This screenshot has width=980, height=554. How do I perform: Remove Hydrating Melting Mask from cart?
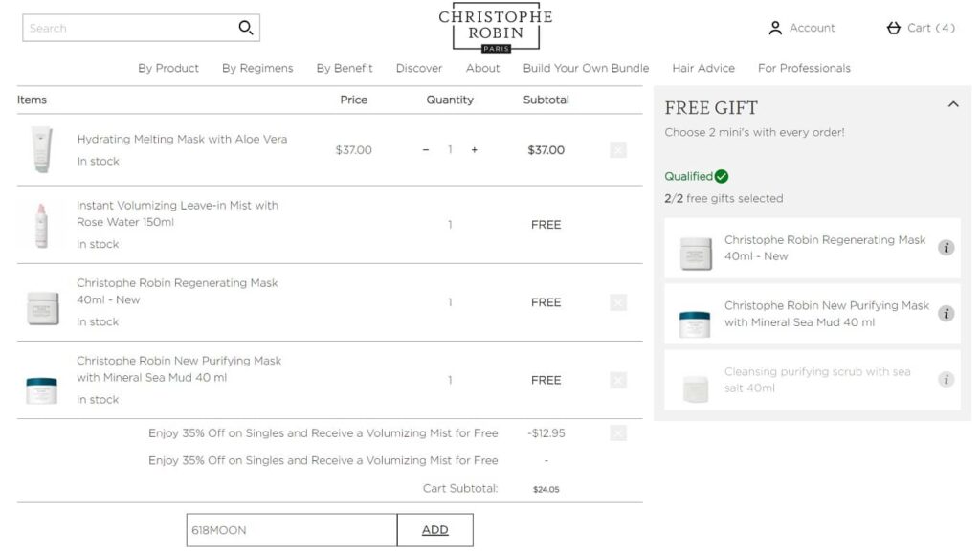pyautogui.click(x=618, y=150)
